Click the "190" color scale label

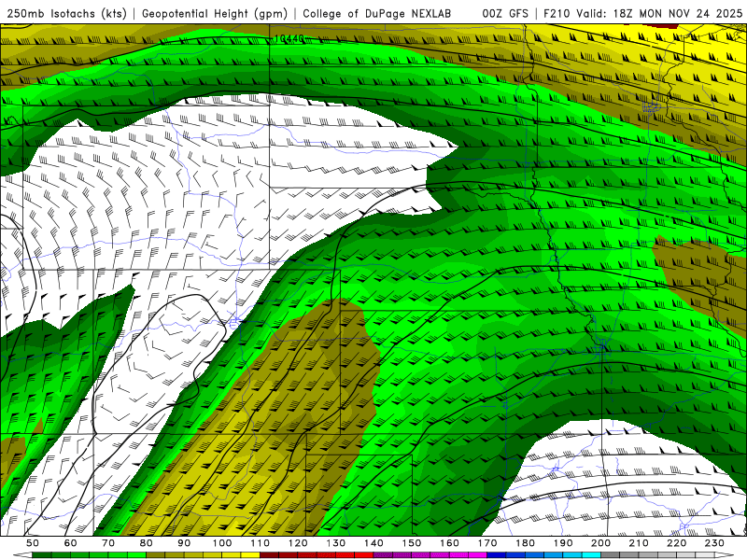pos(564,543)
